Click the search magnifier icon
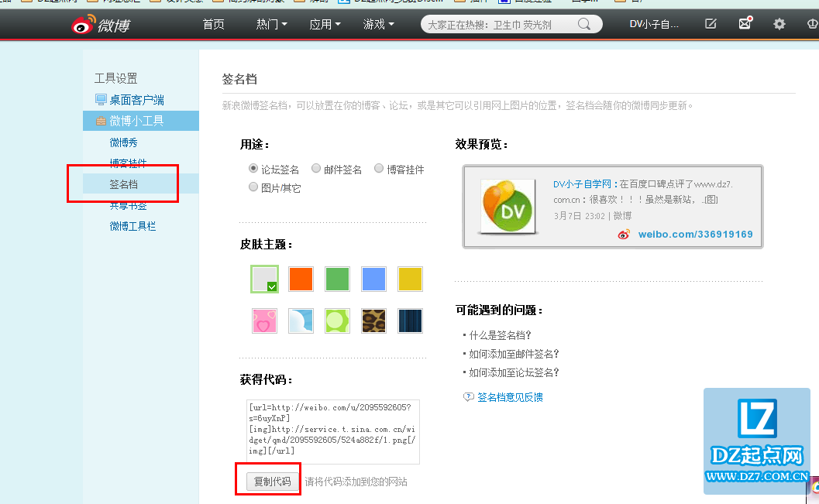819x504 pixels. (x=584, y=24)
